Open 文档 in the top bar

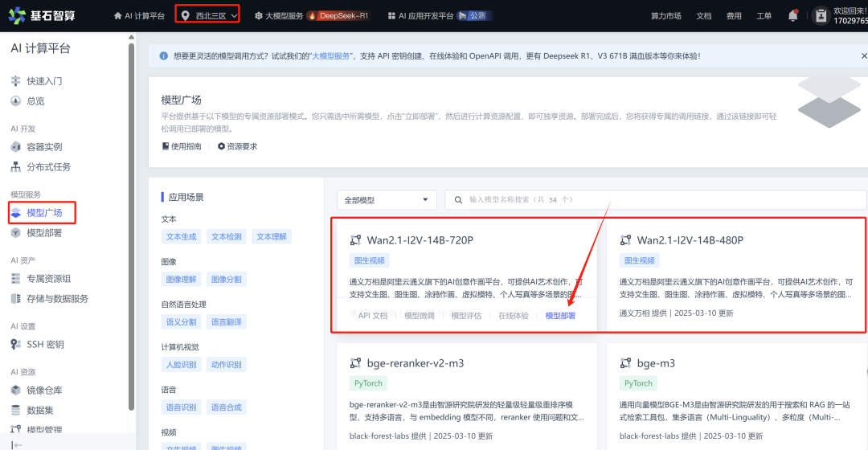click(703, 16)
